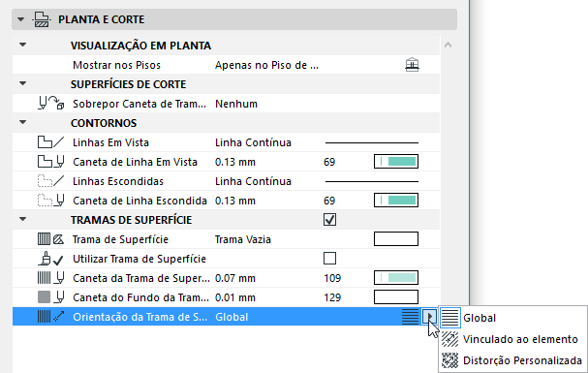Click pen number 69 in Linha Escondida row
588x373 pixels.
(x=329, y=201)
